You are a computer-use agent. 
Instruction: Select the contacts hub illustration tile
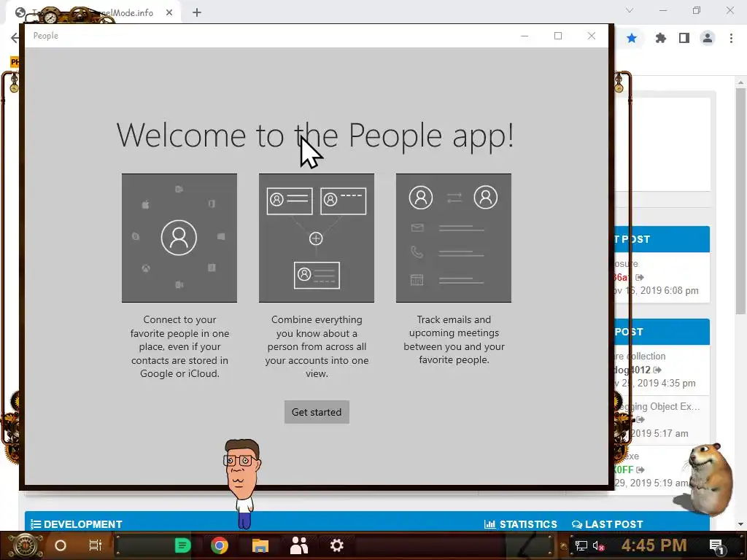179,238
